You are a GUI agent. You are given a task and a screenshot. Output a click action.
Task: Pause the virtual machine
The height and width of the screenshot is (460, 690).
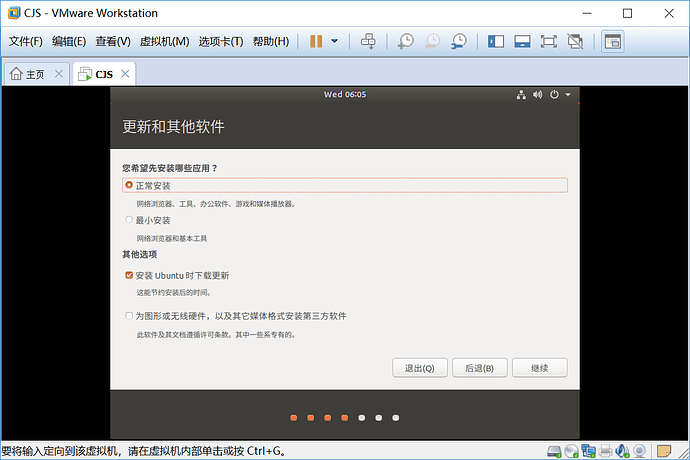click(x=316, y=41)
